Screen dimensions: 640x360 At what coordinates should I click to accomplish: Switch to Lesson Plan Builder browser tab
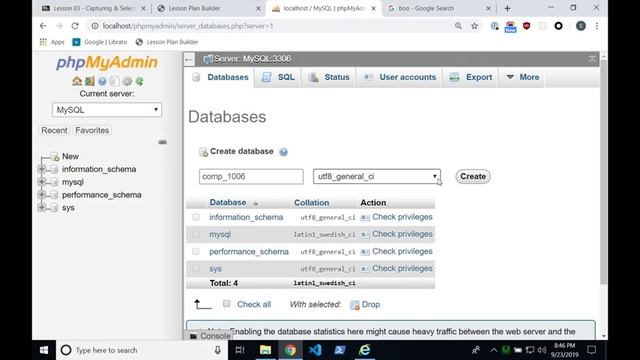click(209, 8)
